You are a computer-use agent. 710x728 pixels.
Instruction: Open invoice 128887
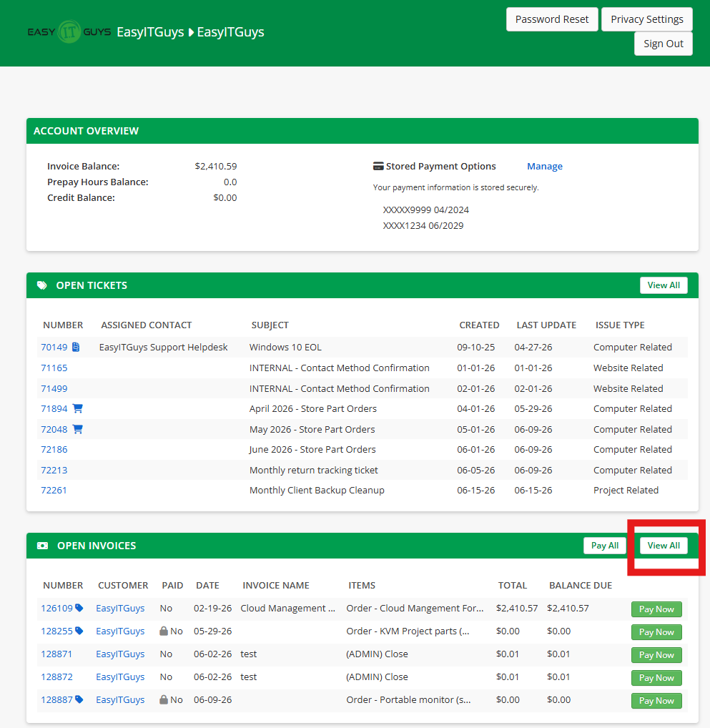(56, 699)
